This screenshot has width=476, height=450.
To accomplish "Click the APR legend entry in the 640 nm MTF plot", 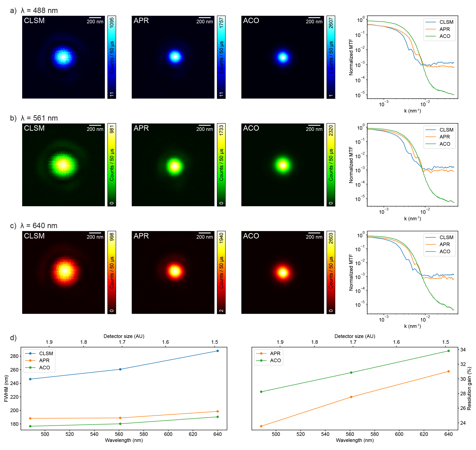I will pyautogui.click(x=439, y=244).
